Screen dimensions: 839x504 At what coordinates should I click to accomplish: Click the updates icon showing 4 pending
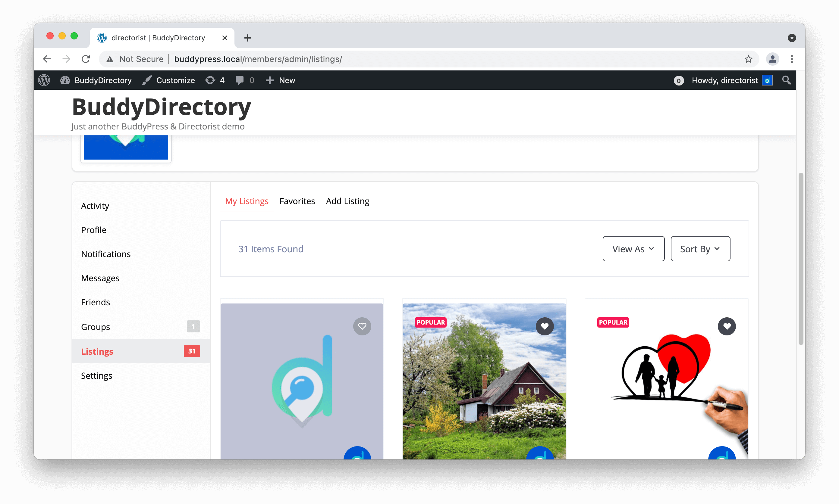210,80
